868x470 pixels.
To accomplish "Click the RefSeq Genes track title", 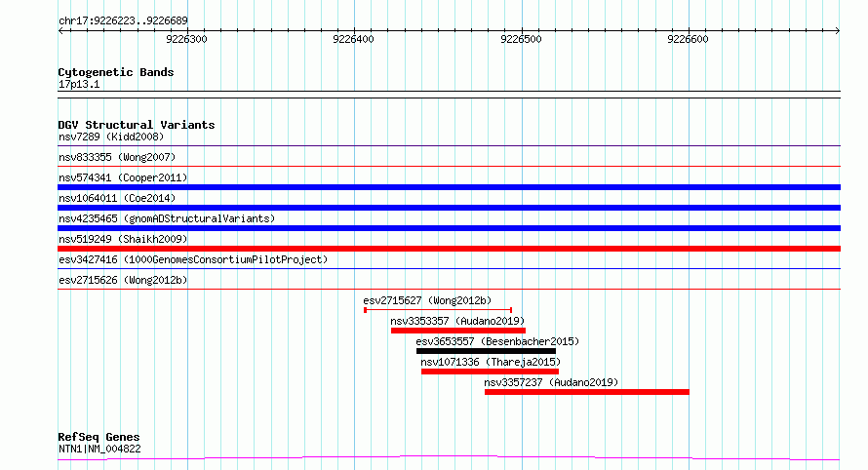I will coord(99,437).
